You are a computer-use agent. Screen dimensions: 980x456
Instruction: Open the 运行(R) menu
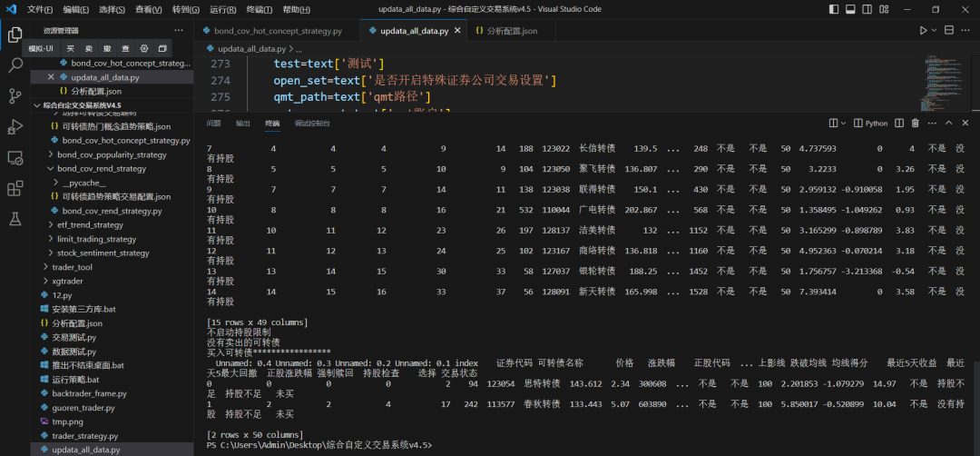tap(222, 10)
